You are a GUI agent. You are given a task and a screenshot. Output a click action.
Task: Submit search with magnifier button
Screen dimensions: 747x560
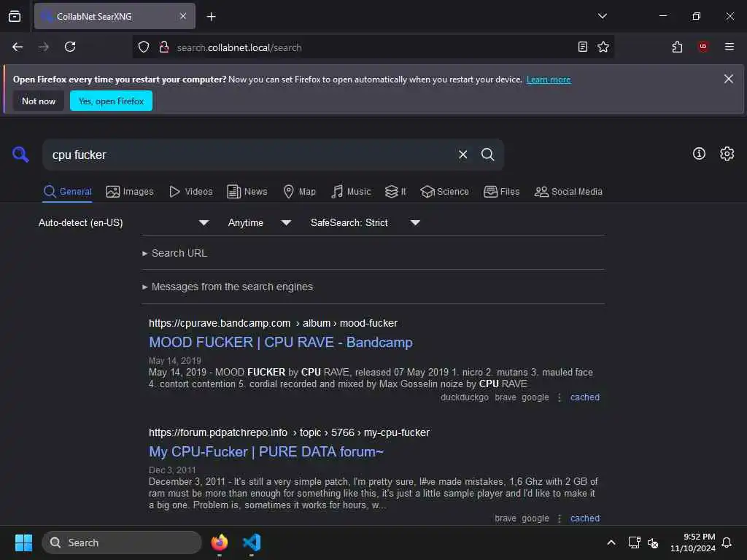tap(487, 155)
